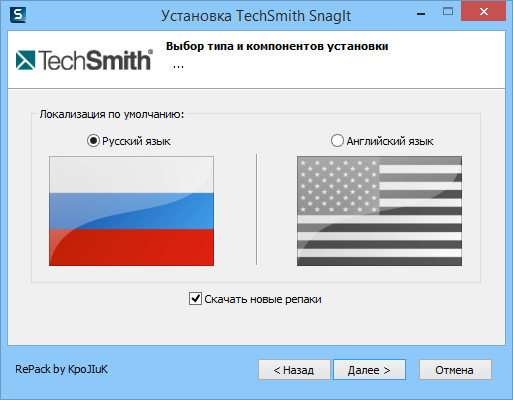Image resolution: width=513 pixels, height=400 pixels.
Task: Cancel setup with the Отмена button
Action: [x=455, y=370]
